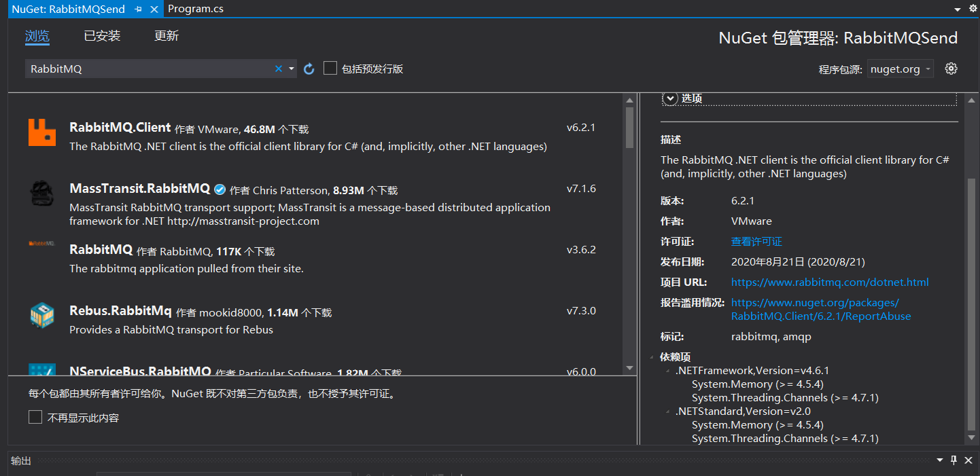Open the rabbitmq.com dotnet project URL
The height and width of the screenshot is (476, 980).
830,282
